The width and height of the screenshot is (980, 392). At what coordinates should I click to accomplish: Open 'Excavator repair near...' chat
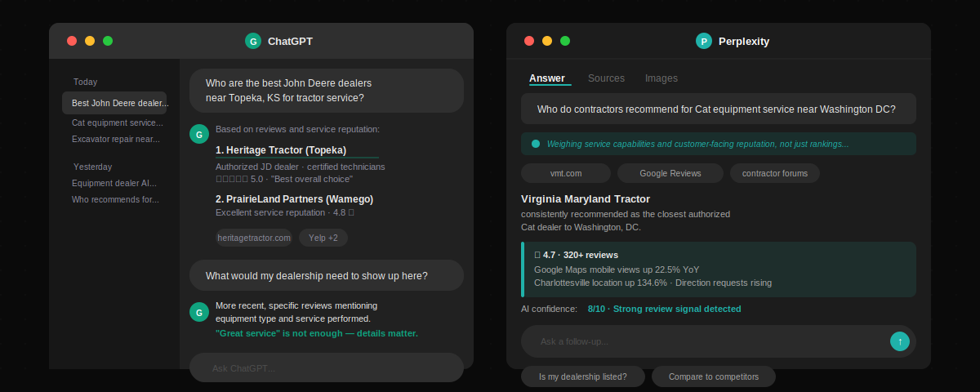point(114,139)
